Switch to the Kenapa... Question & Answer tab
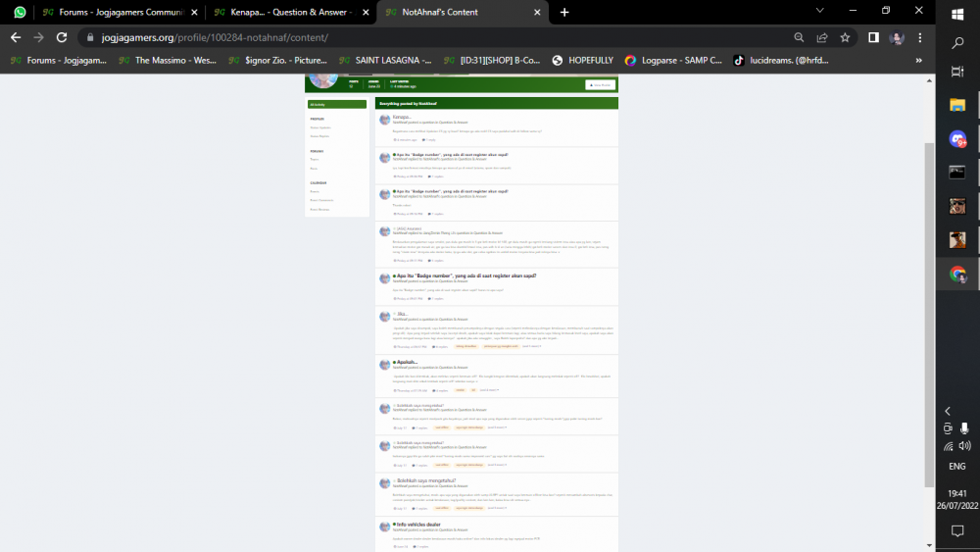 pos(292,12)
